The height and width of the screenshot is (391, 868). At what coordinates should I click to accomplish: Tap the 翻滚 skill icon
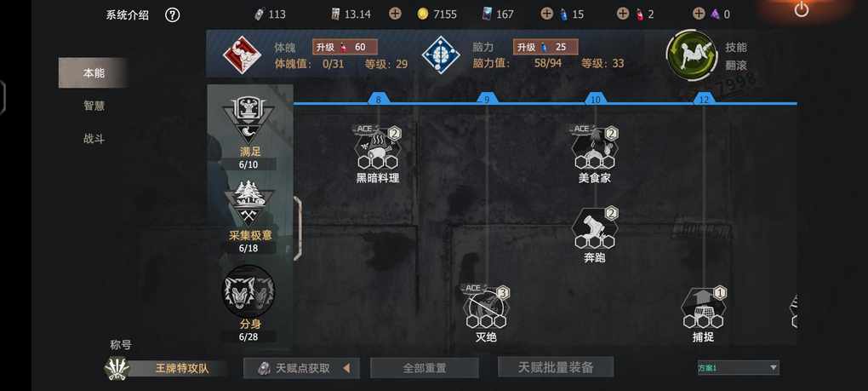click(692, 55)
